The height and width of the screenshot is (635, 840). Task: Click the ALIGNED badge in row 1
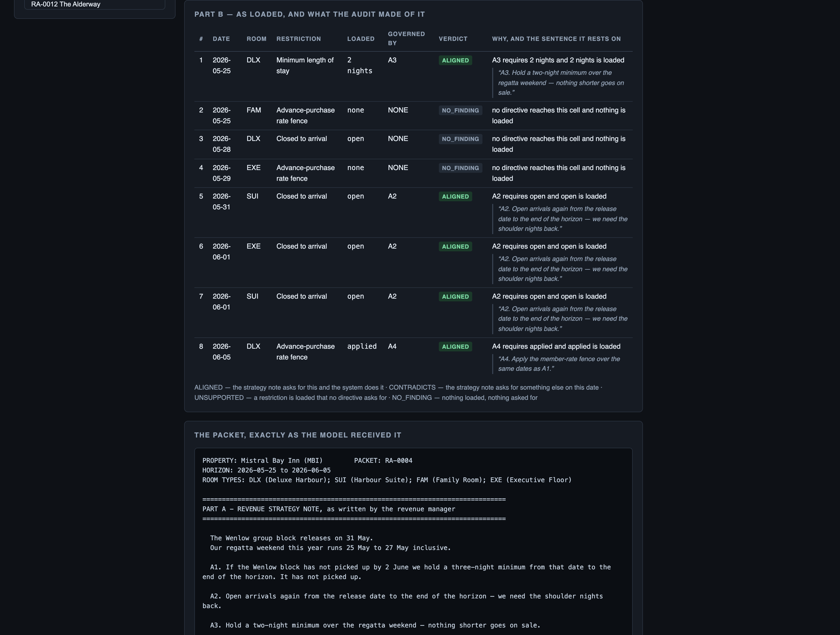point(455,60)
